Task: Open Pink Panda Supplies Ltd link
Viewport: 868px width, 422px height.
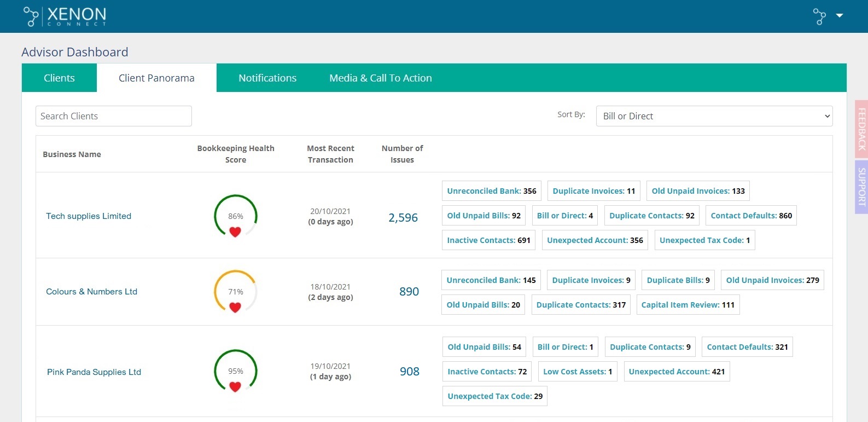Action: 94,372
